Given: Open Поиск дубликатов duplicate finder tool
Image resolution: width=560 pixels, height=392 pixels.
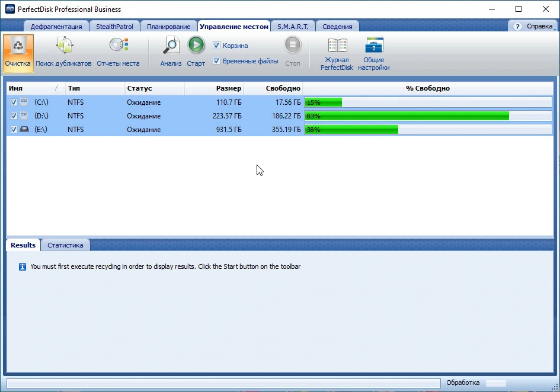Looking at the screenshot, I should [x=64, y=46].
